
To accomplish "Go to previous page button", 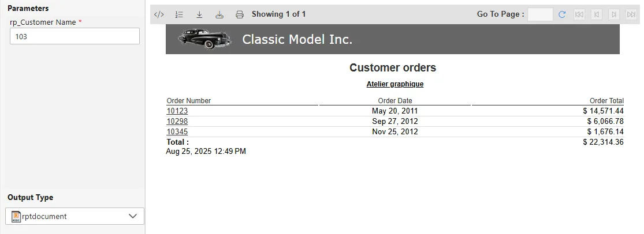I will coord(597,14).
